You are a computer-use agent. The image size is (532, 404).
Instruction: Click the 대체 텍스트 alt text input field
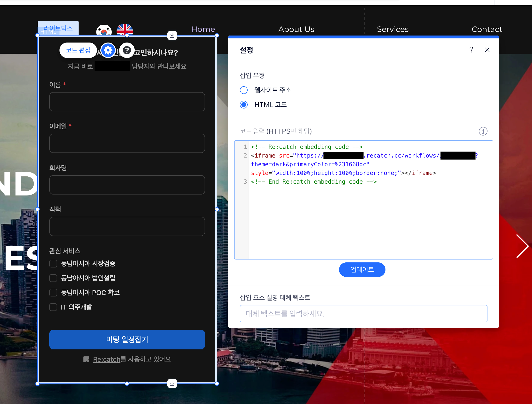[363, 314]
